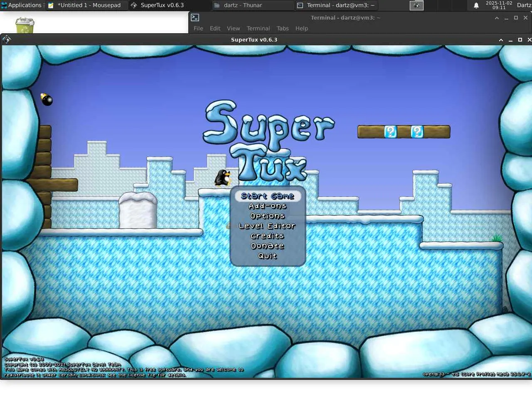Open the Options menu entry
Viewport: 532px width, 399px height.
point(268,216)
